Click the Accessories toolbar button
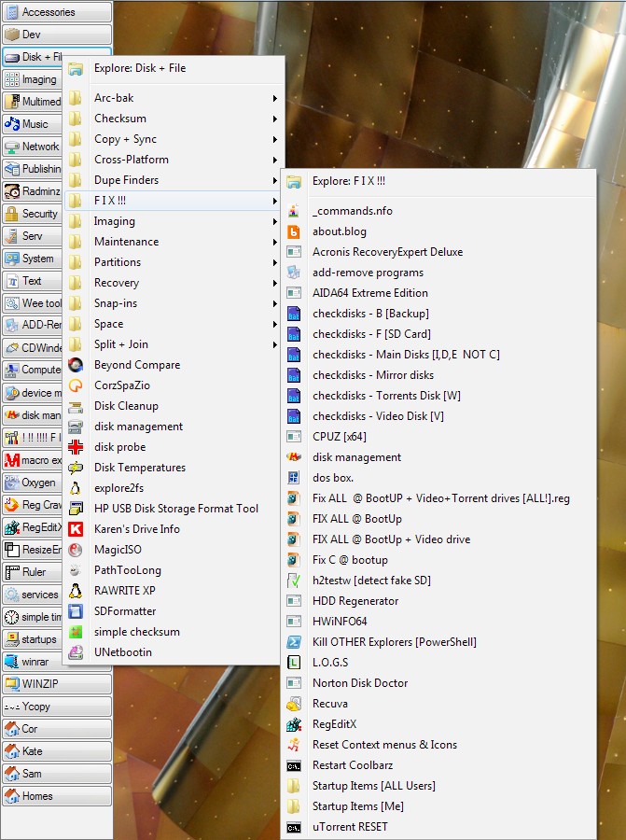 tap(56, 12)
